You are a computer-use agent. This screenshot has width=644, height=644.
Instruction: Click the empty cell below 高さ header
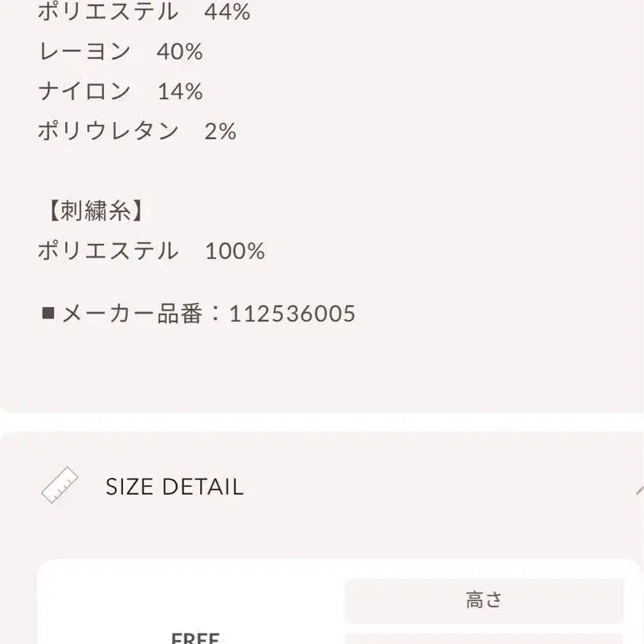point(484,638)
